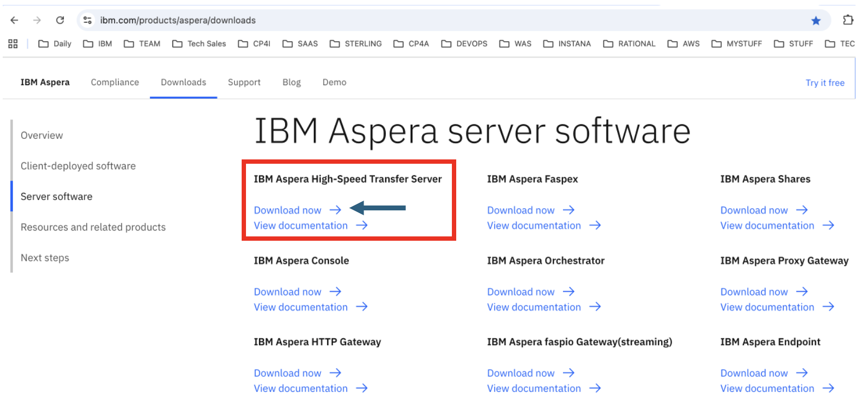The image size is (868, 411).
Task: Open the DEVOPS bookmarks folder
Action: point(464,43)
